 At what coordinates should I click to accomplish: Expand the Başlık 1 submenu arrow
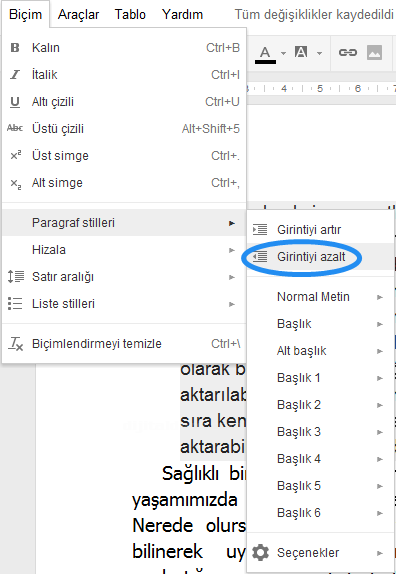pos(380,378)
